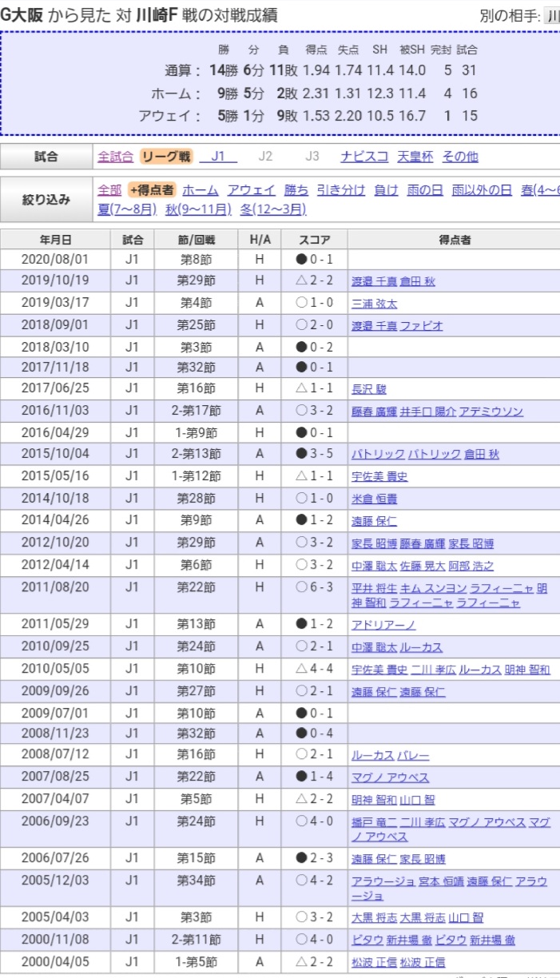Image resolution: width=560 pixels, height=978 pixels.
Task: Filter matches by ナビスコ cup
Action: 364,157
